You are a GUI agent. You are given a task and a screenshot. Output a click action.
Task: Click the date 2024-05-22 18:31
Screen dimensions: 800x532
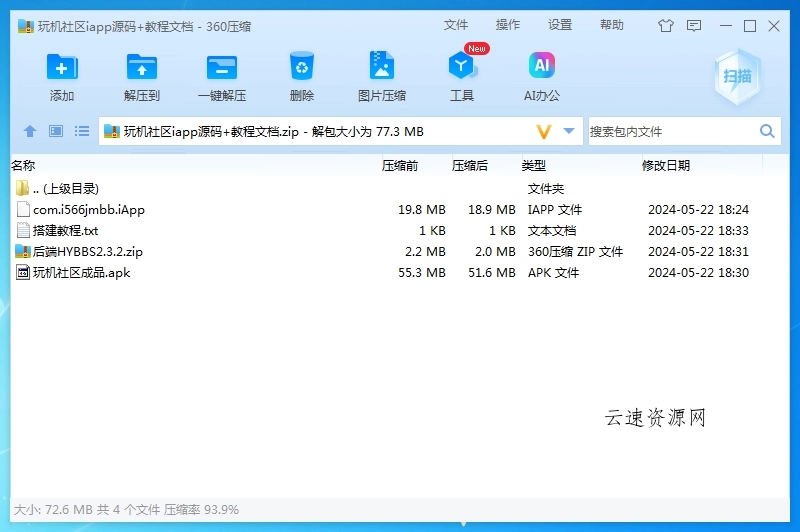pos(698,251)
